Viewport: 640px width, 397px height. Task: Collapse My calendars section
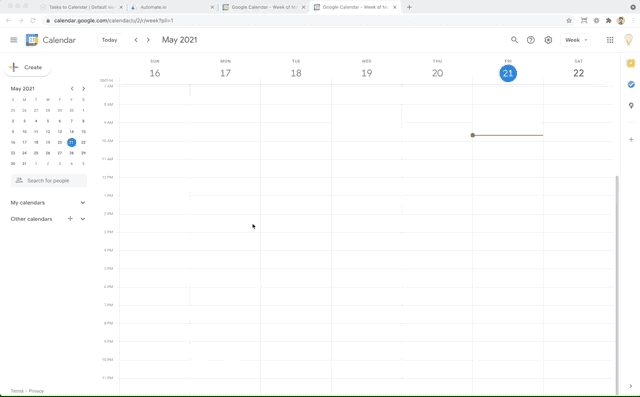tap(83, 203)
